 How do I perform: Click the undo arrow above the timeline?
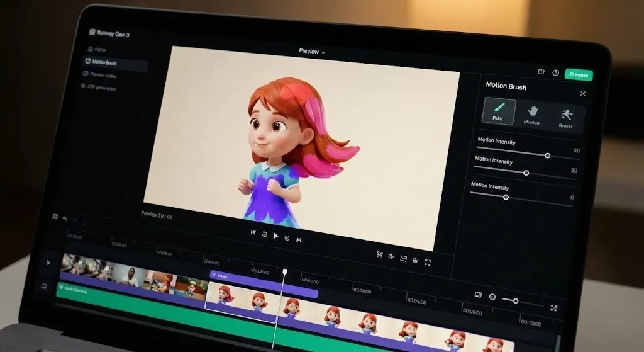pyautogui.click(x=64, y=219)
